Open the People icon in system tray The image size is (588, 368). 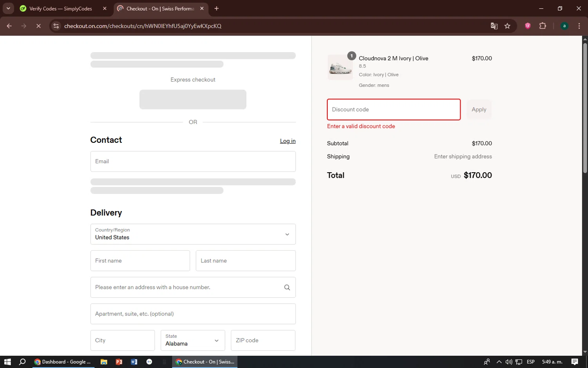[x=487, y=362]
